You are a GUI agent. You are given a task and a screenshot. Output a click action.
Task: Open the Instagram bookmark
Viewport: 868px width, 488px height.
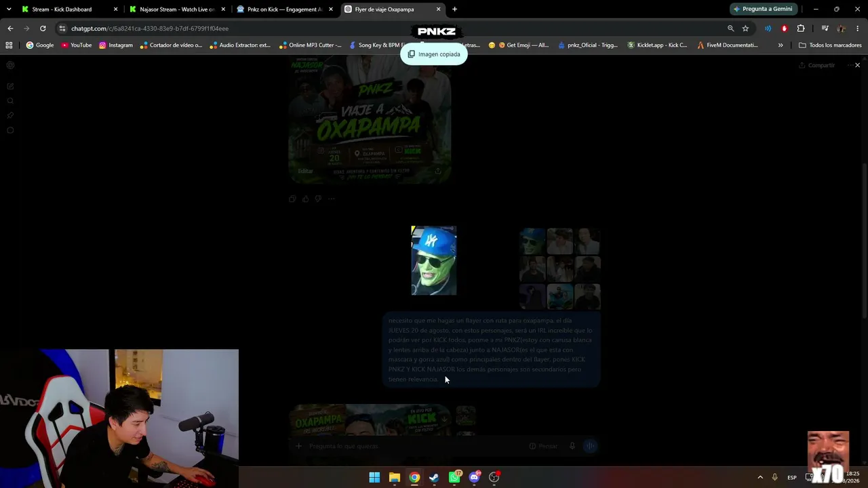[x=115, y=45]
